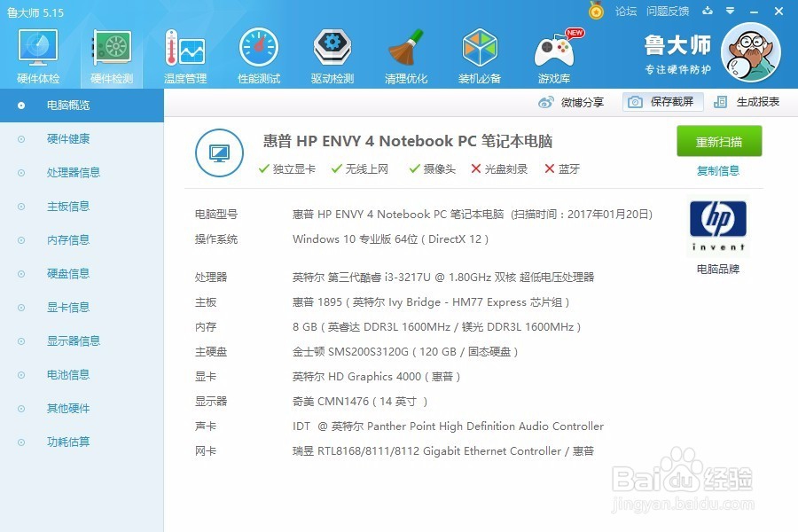The height and width of the screenshot is (532, 798).
Task: Click the download arrow in title bar
Action: [707, 12]
